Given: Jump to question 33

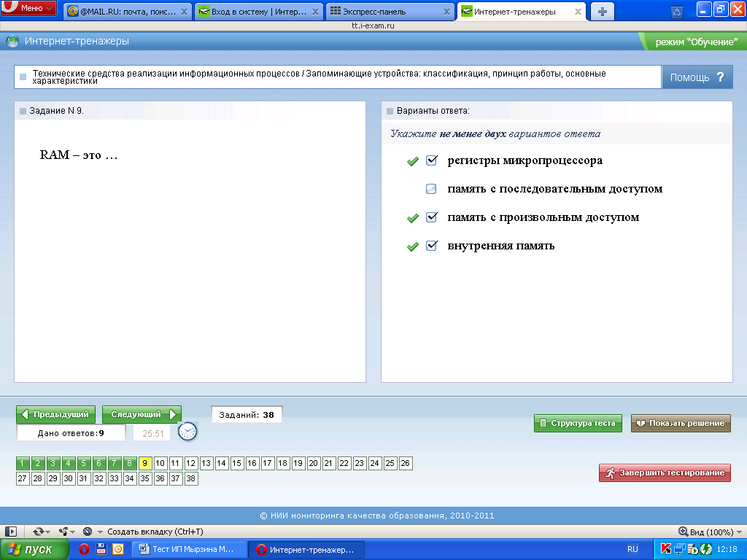Looking at the screenshot, I should click(115, 478).
